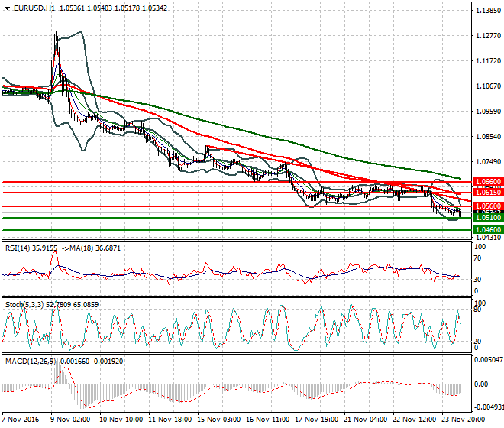The height and width of the screenshot is (428, 504).
Task: Select the 1.05600 red price label
Action: tap(488, 206)
